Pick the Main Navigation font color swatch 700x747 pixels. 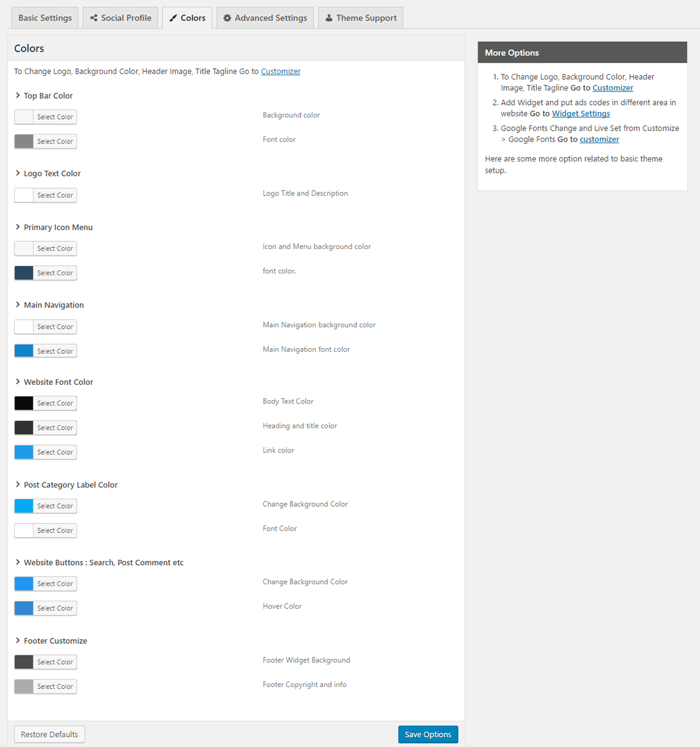(24, 351)
